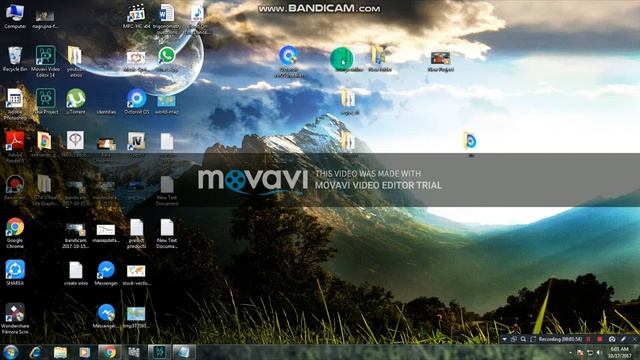
Task: Open the nagrajna-f image file
Action: [45, 19]
